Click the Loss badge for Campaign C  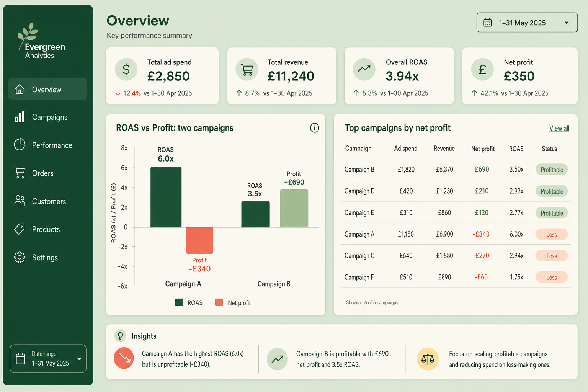pyautogui.click(x=552, y=256)
